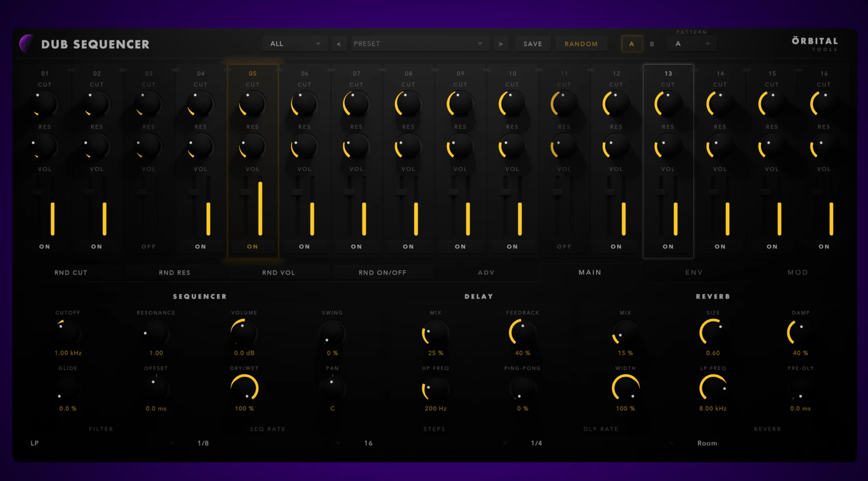Toggle step 16 ON switch
The width and height of the screenshot is (868, 481).
coord(824,247)
